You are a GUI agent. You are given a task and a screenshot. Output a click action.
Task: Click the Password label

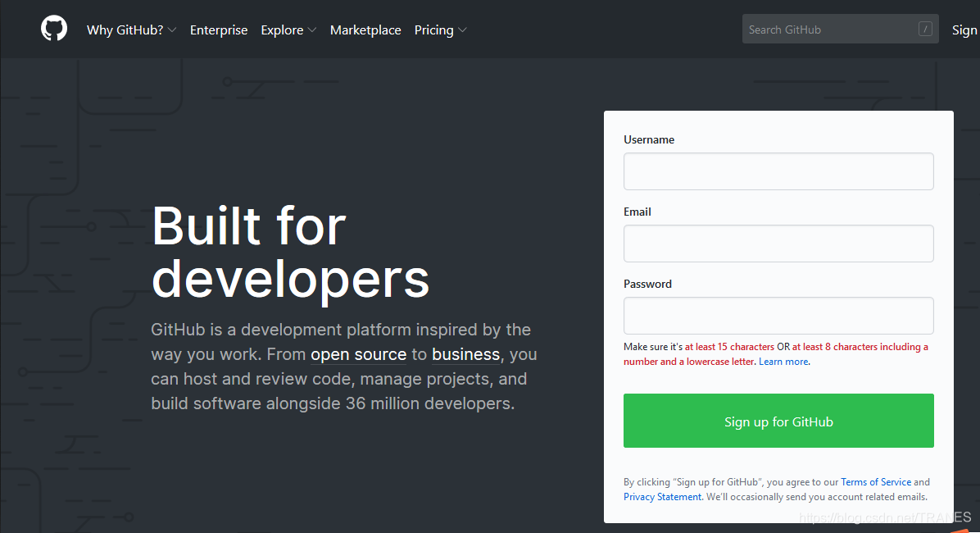click(x=647, y=284)
